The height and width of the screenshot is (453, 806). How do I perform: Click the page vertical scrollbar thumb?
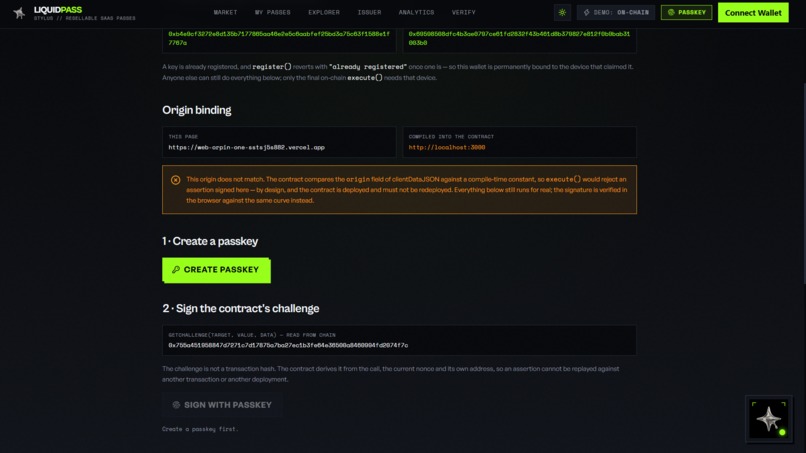[x=803, y=183]
